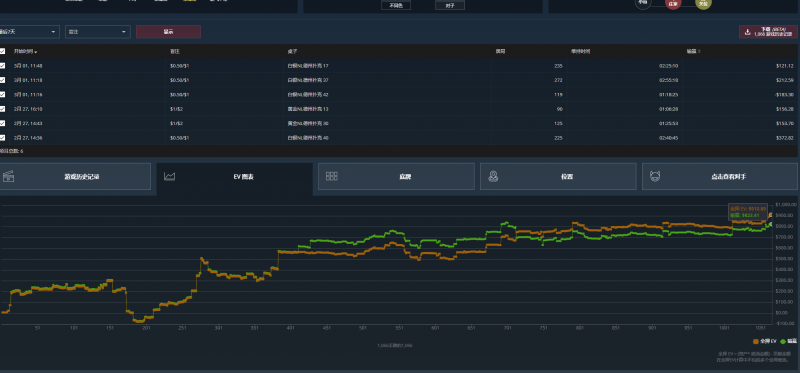
Task: Open the last 7 days date range dropdown
Action: [x=30, y=32]
